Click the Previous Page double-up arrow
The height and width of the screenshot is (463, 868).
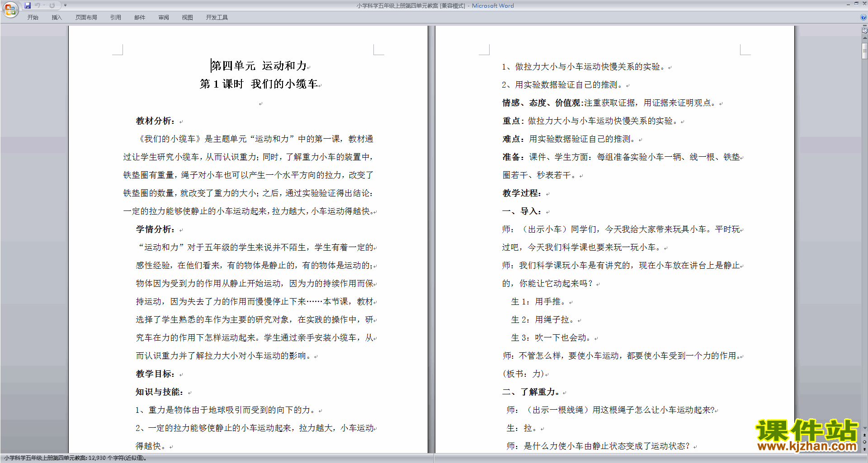pyautogui.click(x=864, y=435)
